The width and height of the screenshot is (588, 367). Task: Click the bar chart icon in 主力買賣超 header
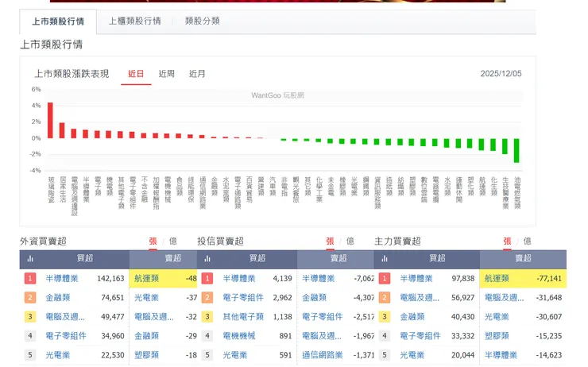click(x=385, y=259)
